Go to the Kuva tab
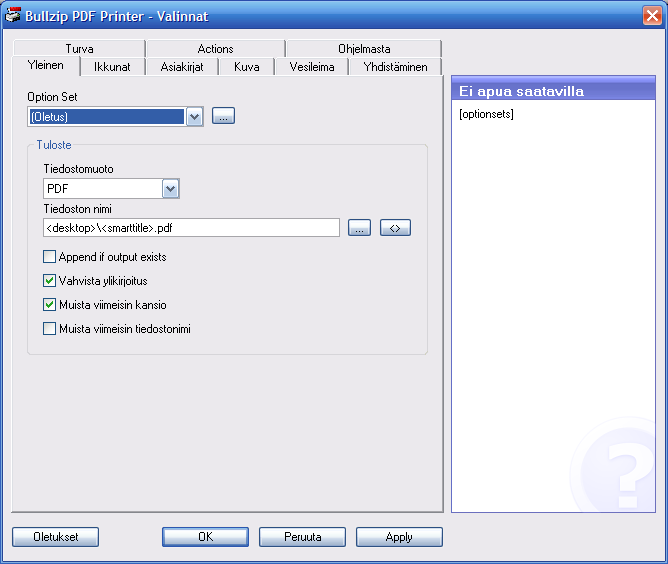This screenshot has width=668, height=564. click(247, 67)
